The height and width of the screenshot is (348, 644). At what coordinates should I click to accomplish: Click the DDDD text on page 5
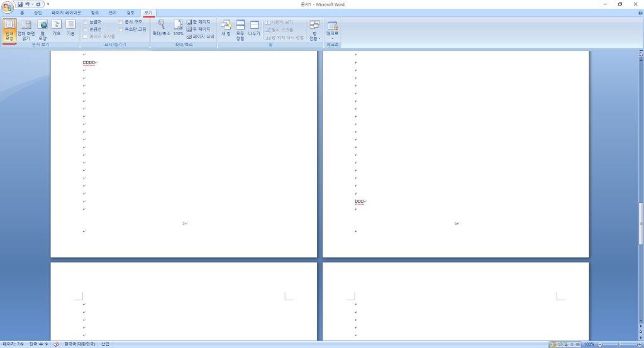pos(89,63)
